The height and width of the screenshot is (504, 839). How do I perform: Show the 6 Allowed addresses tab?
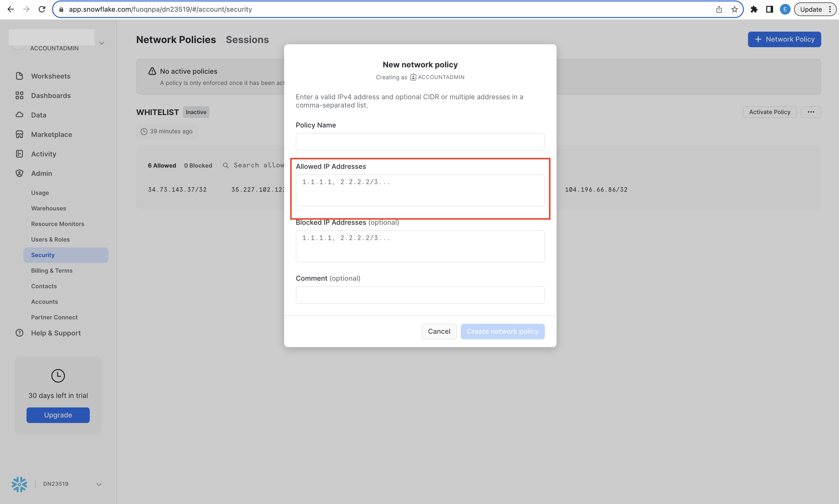pos(162,165)
